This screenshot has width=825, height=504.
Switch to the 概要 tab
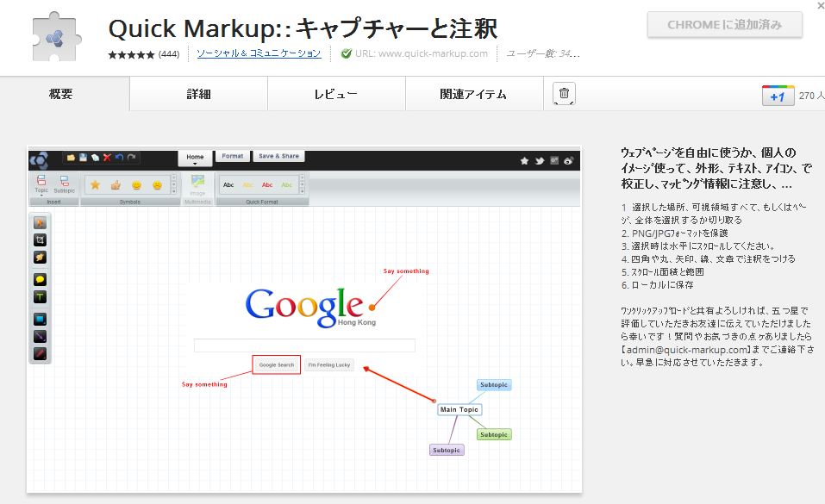(x=61, y=94)
